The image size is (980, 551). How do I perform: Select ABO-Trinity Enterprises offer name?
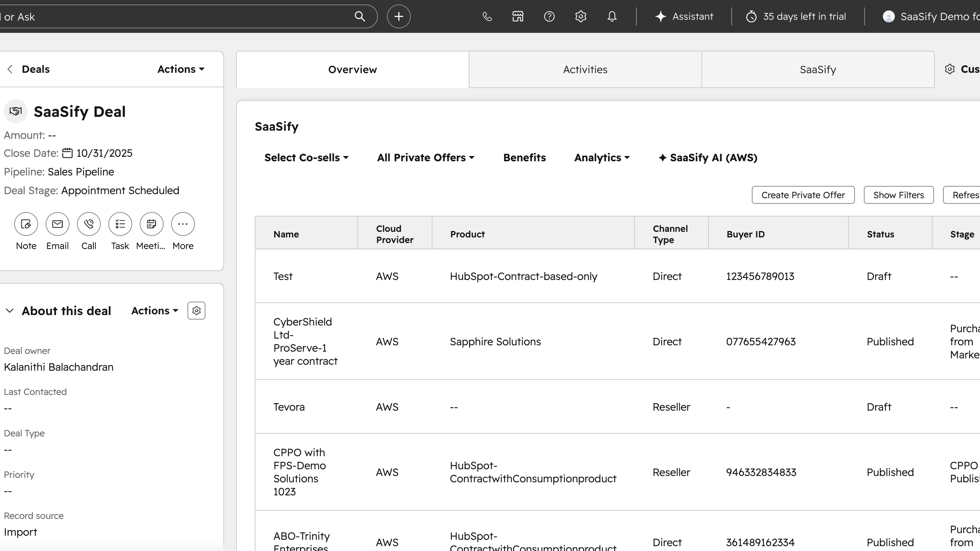tap(302, 542)
